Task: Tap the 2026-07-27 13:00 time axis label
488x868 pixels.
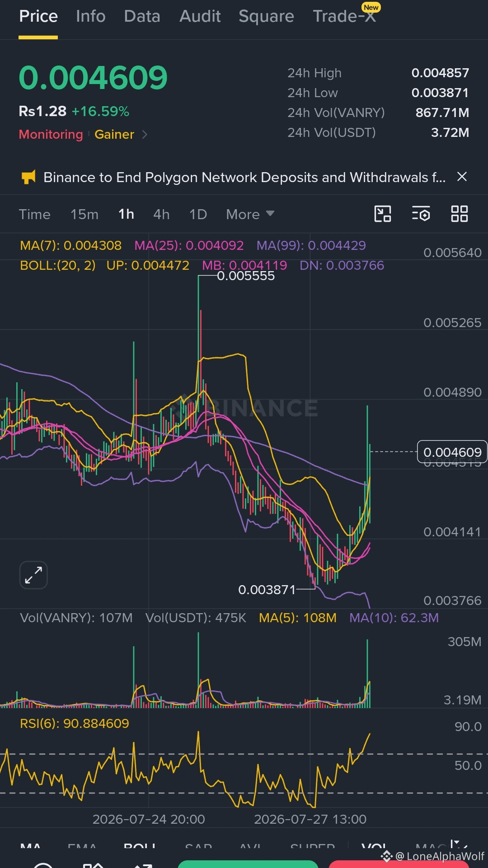Action: pos(310,819)
